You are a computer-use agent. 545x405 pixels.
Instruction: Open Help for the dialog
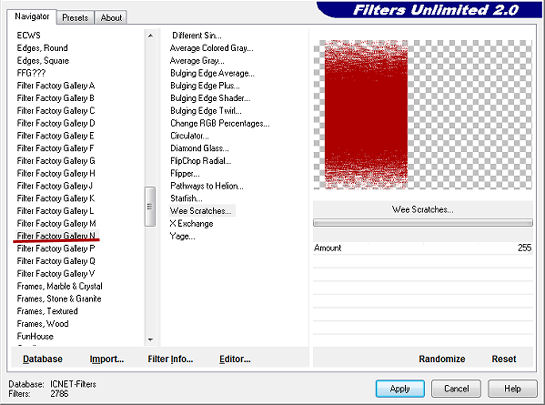click(x=513, y=388)
